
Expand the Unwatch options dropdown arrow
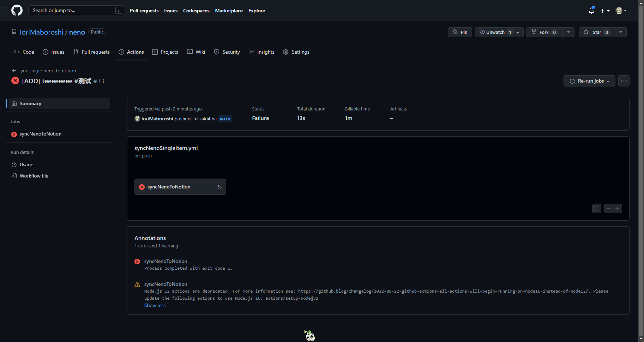(x=518, y=32)
